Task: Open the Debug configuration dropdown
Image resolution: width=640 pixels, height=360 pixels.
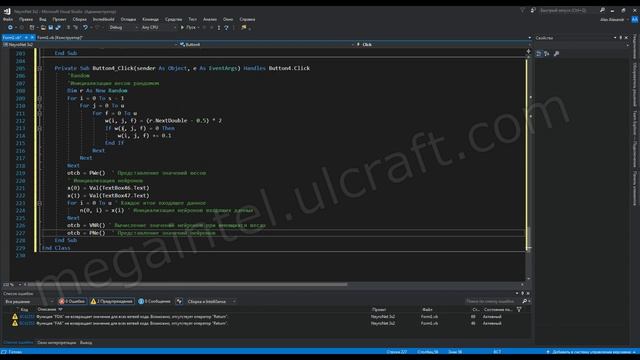Action: 122,27
